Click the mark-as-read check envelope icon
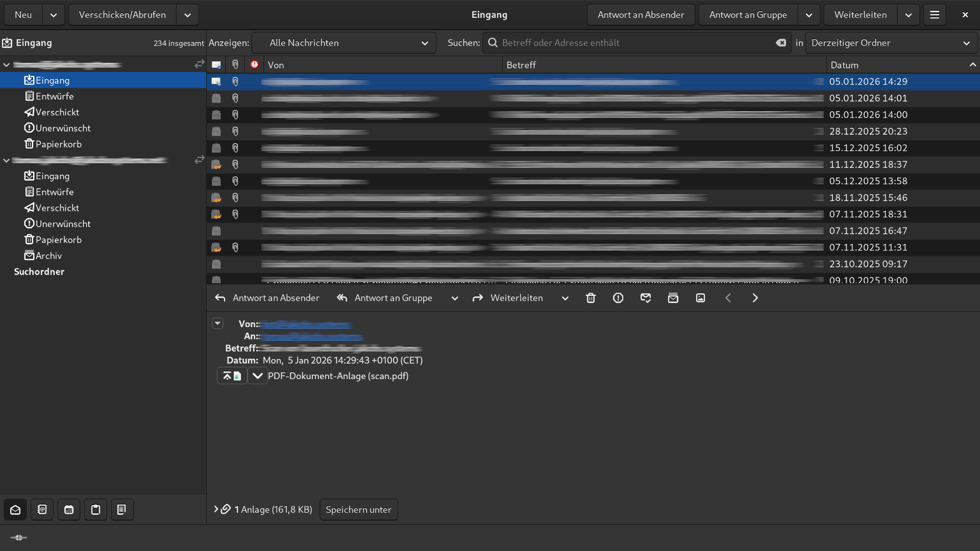The image size is (980, 551). (x=646, y=298)
